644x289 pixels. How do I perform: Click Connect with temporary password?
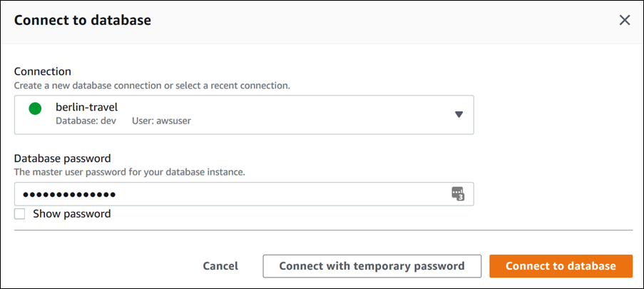pyautogui.click(x=372, y=265)
